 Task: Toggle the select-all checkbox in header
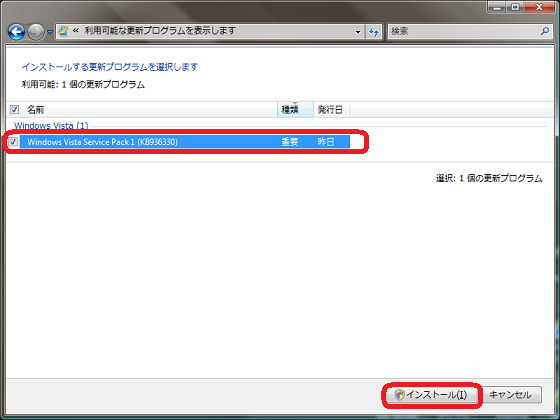(14, 109)
